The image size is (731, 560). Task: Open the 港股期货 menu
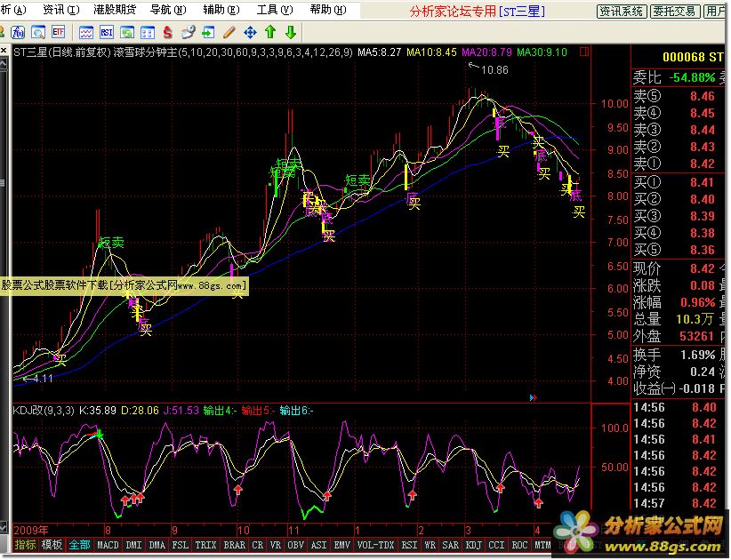tap(115, 10)
